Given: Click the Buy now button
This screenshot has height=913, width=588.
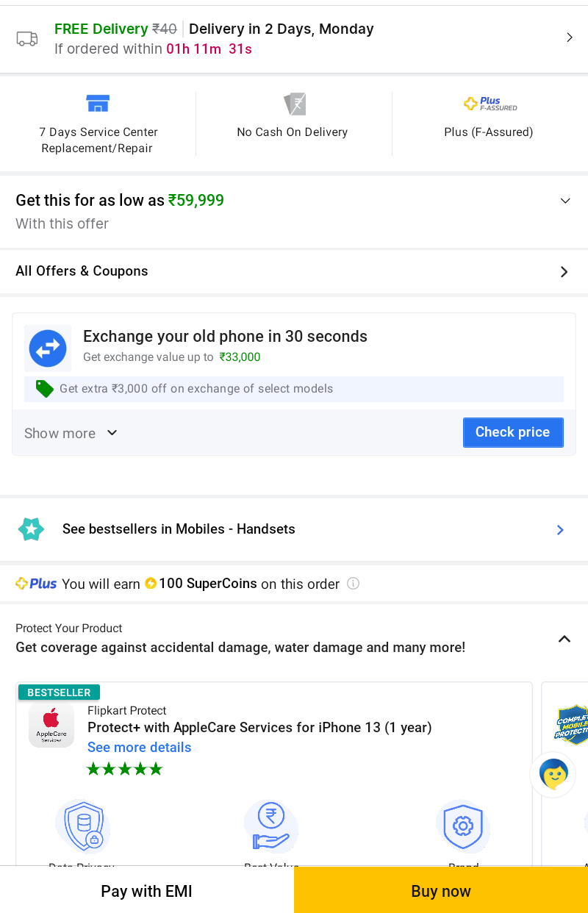Looking at the screenshot, I should tap(441, 891).
